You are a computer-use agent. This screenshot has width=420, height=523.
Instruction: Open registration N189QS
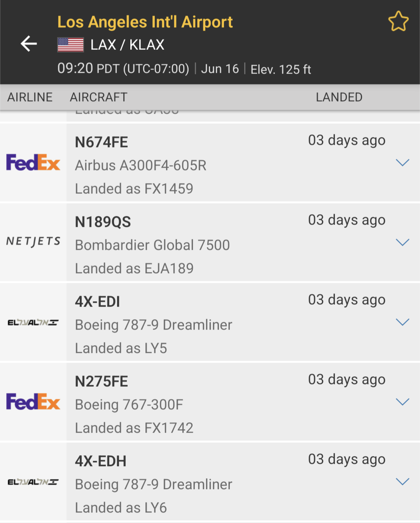tap(103, 222)
